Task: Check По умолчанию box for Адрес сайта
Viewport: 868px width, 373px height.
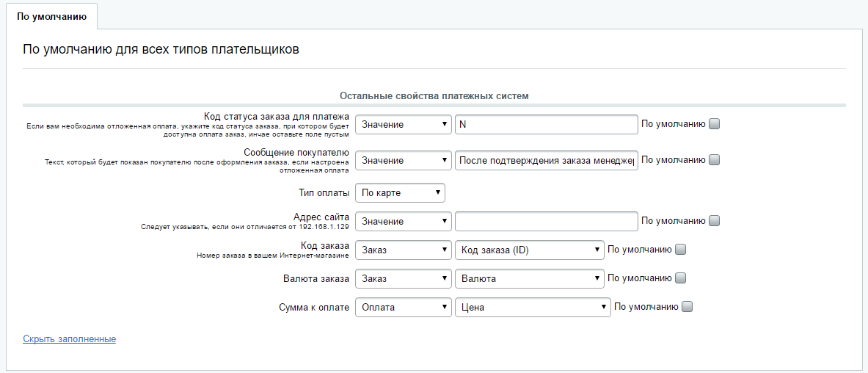Action: (714, 220)
